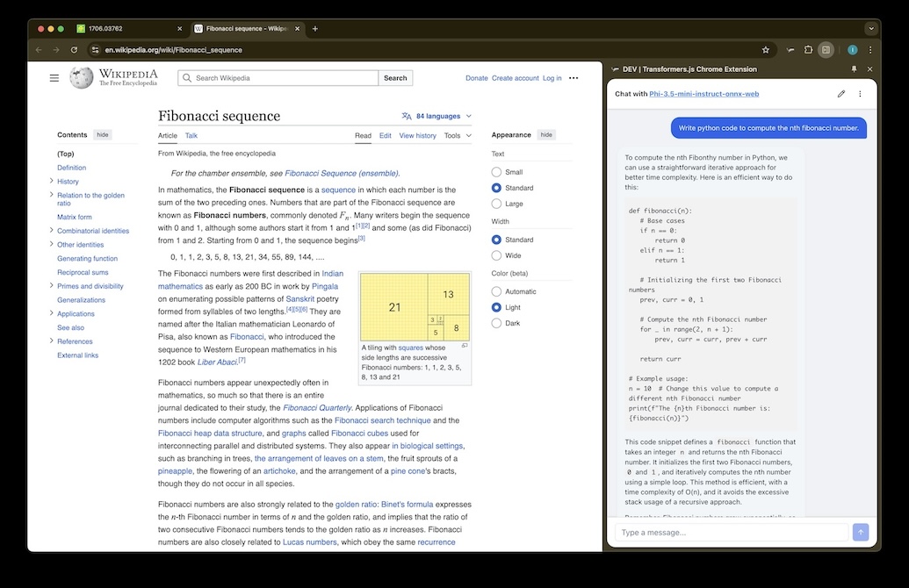Switch the color scheme to Dark
909x588 pixels.
[x=497, y=323]
